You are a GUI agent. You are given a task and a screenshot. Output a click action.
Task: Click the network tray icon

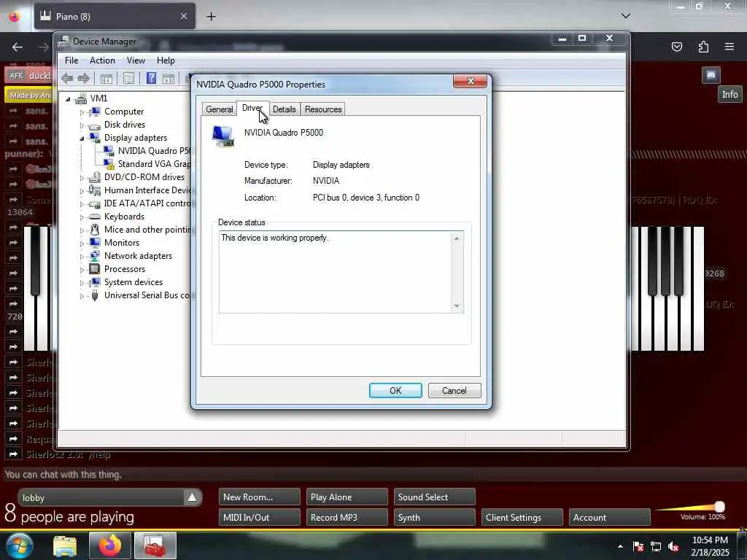pos(656,547)
